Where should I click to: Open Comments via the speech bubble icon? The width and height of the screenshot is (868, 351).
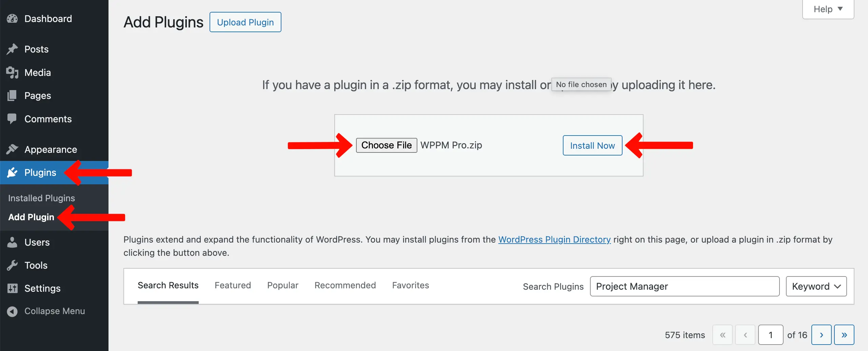12,119
